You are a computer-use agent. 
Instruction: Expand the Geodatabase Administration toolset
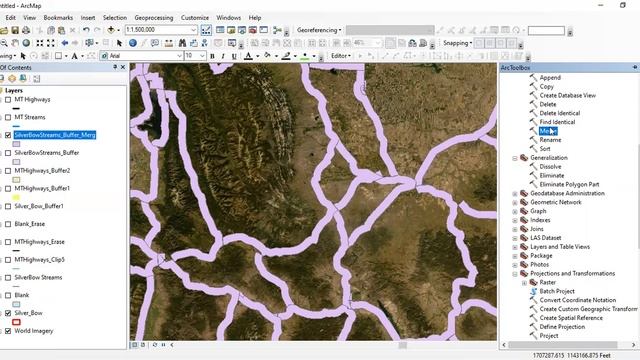(515, 194)
